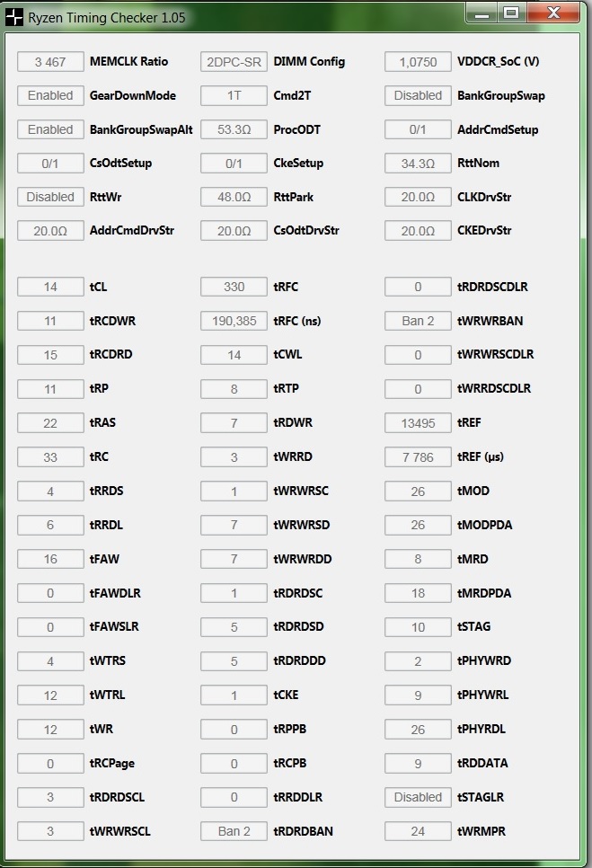Viewport: 592px width, 868px height.
Task: Click the BankGroupSwap Disabled field
Action: (x=418, y=96)
